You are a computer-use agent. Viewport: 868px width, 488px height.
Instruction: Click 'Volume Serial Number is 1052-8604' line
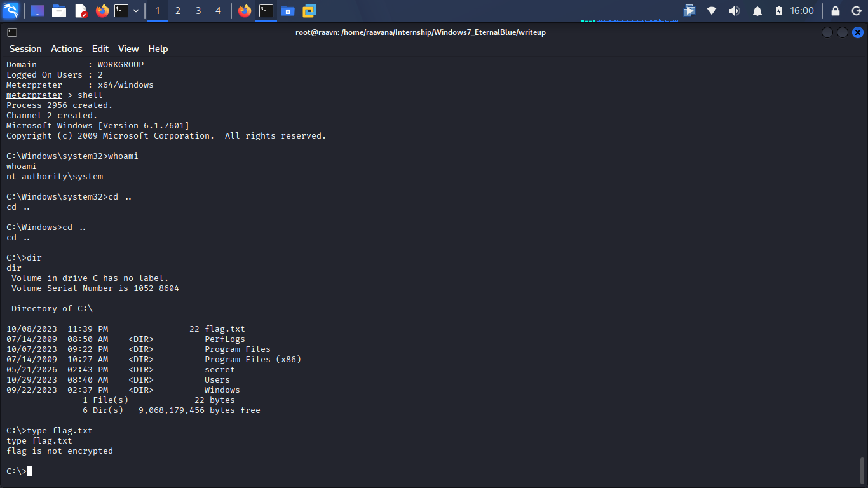coord(95,288)
